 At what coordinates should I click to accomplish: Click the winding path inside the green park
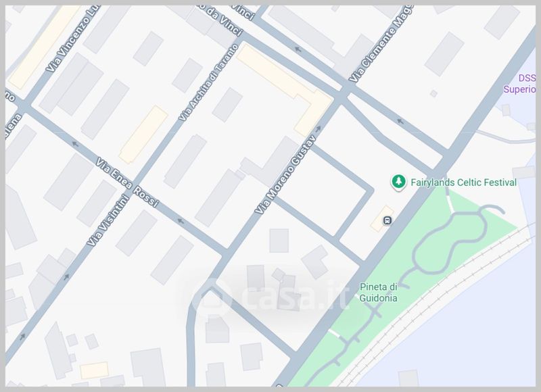pos(449,241)
